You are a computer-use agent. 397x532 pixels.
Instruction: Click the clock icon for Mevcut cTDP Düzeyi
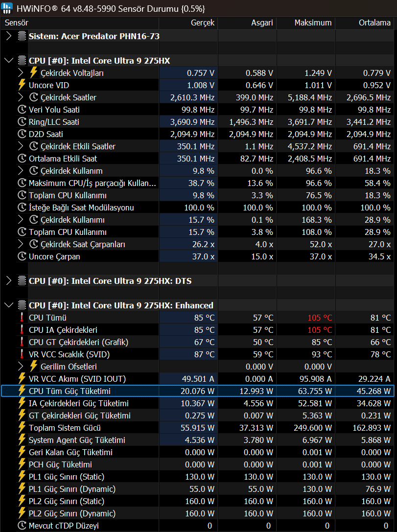coord(22,526)
